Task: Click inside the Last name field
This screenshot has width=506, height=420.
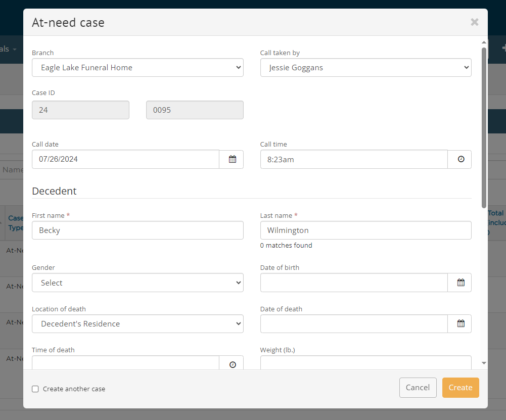Action: [x=365, y=230]
